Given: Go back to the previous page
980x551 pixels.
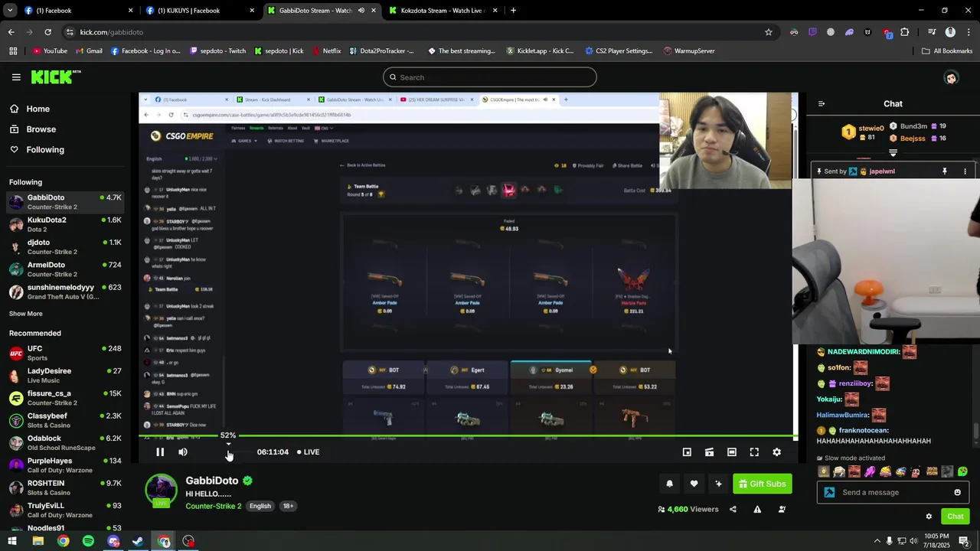Looking at the screenshot, I should tap(11, 32).
